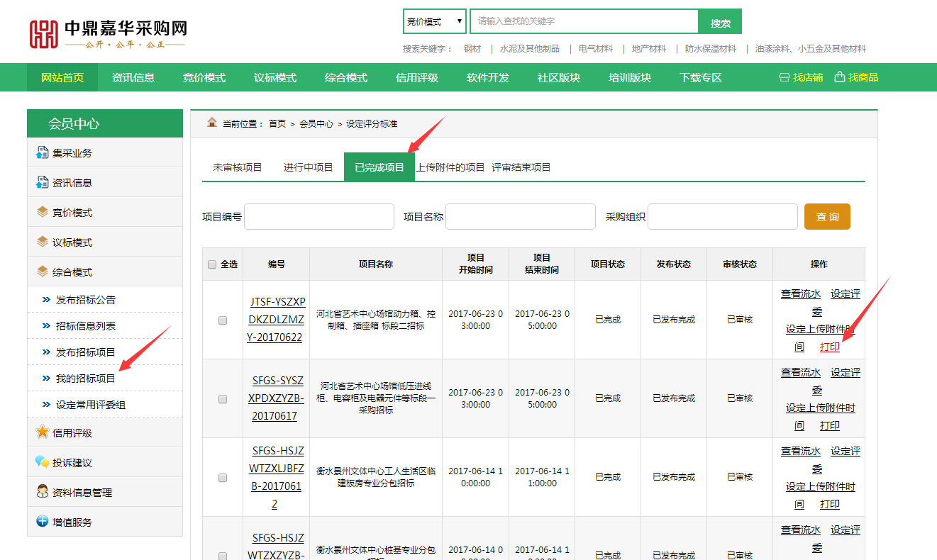
Task: Click 会员中心 in the breadcrumb
Action: coord(316,123)
